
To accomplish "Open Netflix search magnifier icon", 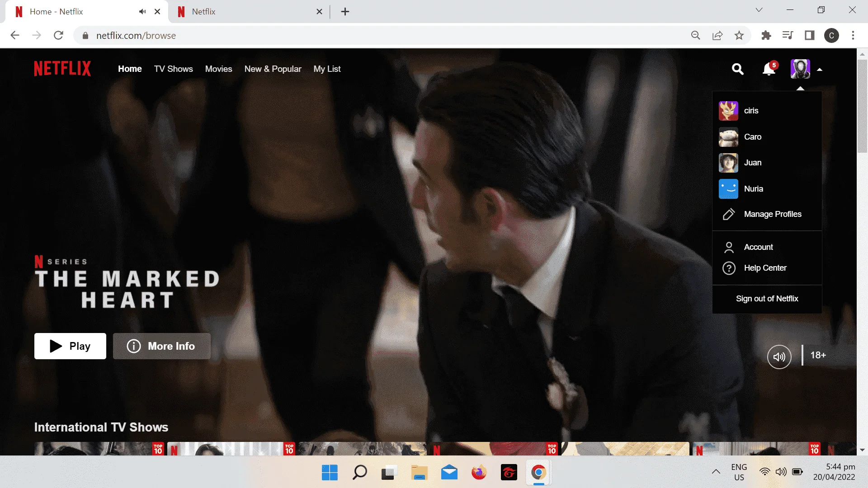I will pyautogui.click(x=737, y=69).
